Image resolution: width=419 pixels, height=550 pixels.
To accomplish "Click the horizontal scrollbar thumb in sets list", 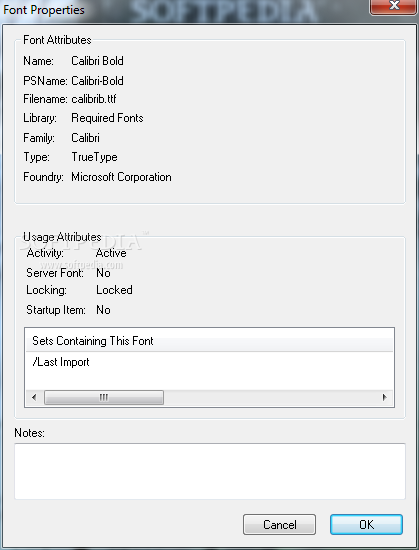I will [x=104, y=397].
